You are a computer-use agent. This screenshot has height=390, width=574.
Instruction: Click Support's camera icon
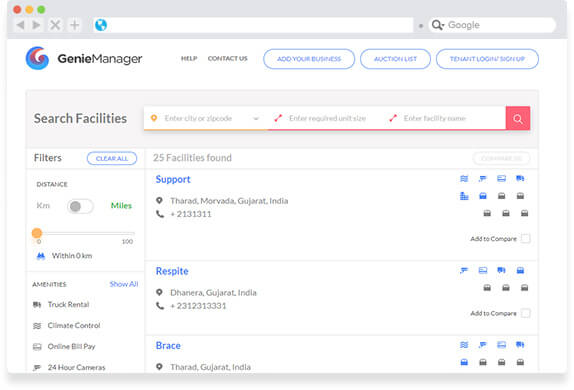click(482, 179)
